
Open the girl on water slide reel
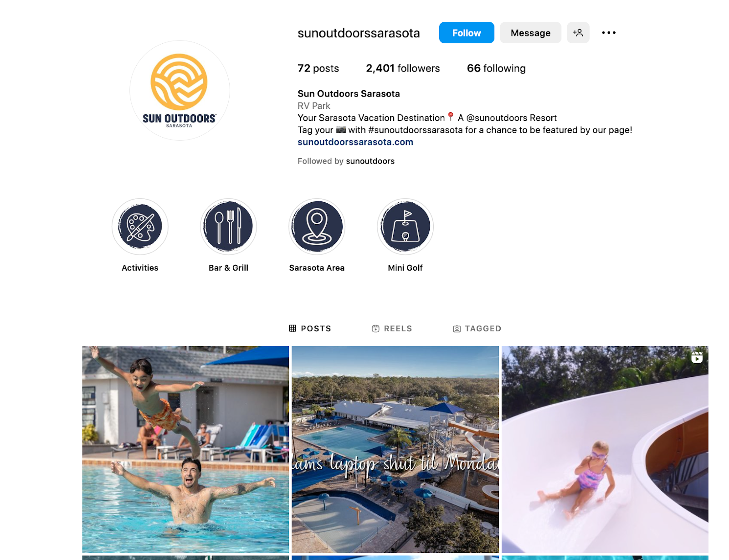pos(605,449)
